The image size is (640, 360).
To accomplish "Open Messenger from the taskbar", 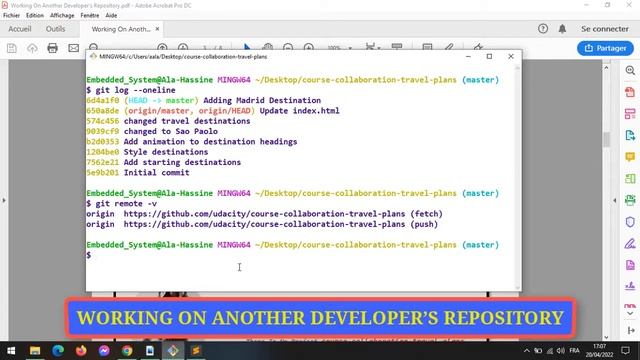I will coord(104,351).
